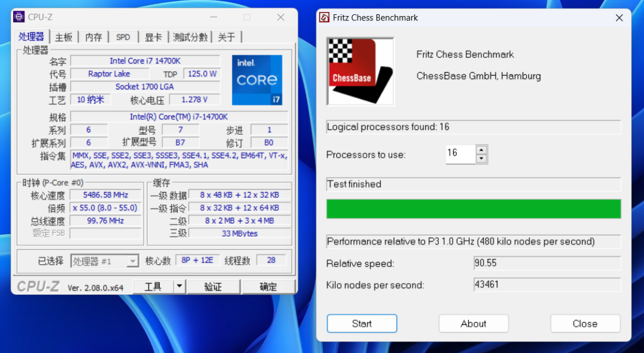This screenshot has width=644, height=353.
Task: Click the Socket 1700 LGA field
Action: click(145, 86)
